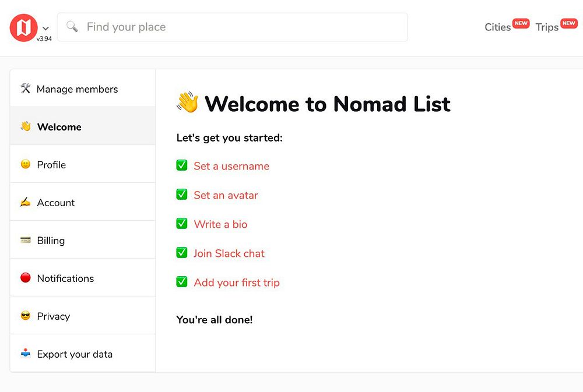
Task: Click the Set a username link
Action: tap(231, 166)
